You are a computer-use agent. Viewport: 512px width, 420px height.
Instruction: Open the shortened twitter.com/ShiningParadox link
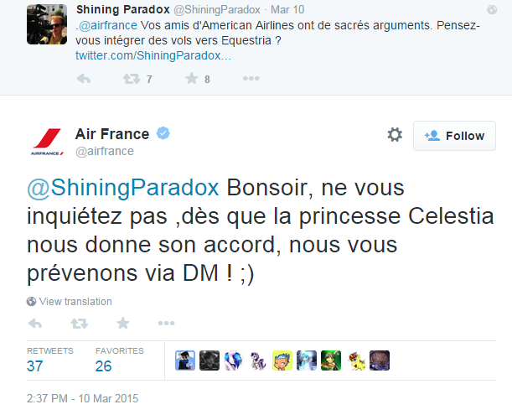tap(153, 55)
